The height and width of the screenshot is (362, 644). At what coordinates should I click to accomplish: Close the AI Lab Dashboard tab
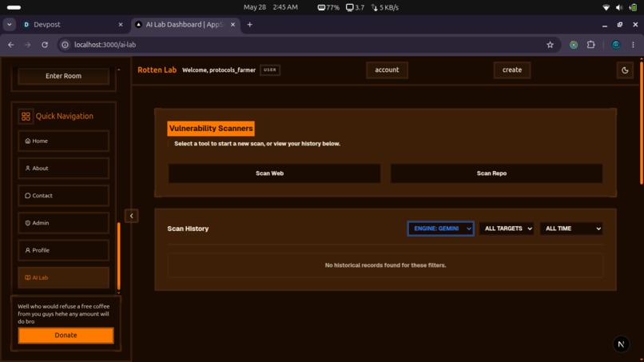click(x=233, y=25)
